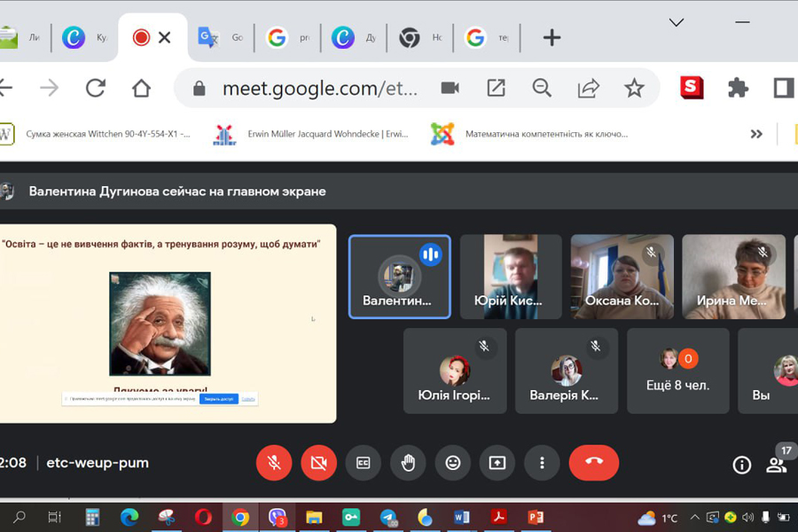The image size is (798, 532).
Task: Open the Ещё 8 чел. tile
Action: [678, 371]
